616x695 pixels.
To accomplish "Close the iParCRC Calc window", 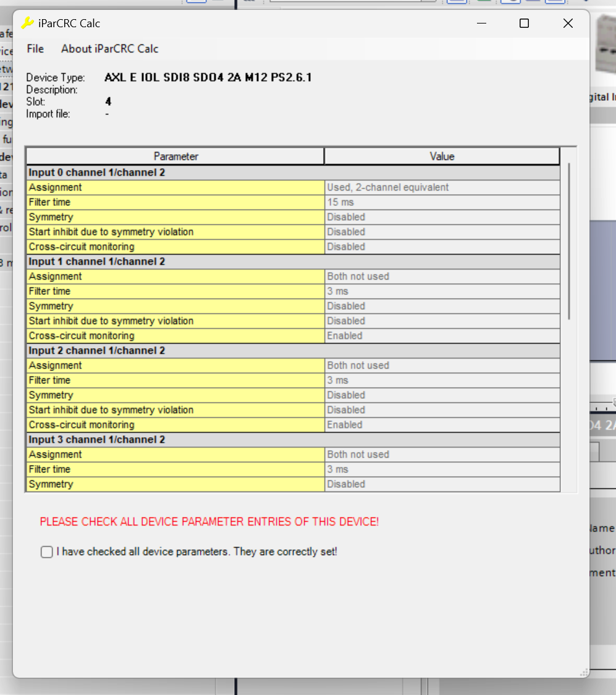I will (x=568, y=23).
